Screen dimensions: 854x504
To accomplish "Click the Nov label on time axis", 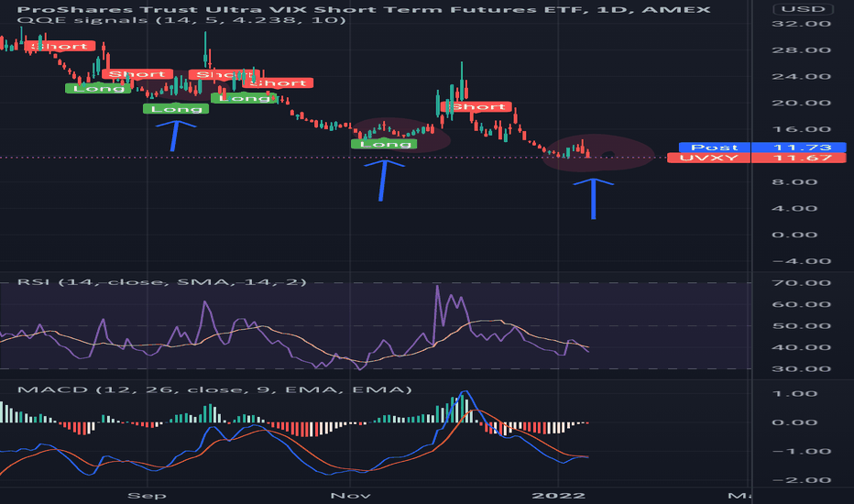I will point(351,495).
